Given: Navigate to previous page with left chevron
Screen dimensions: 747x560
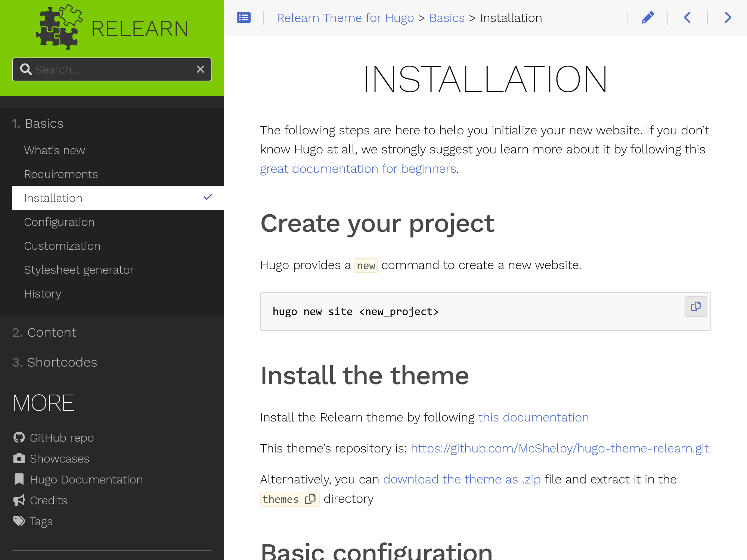Looking at the screenshot, I should (687, 17).
